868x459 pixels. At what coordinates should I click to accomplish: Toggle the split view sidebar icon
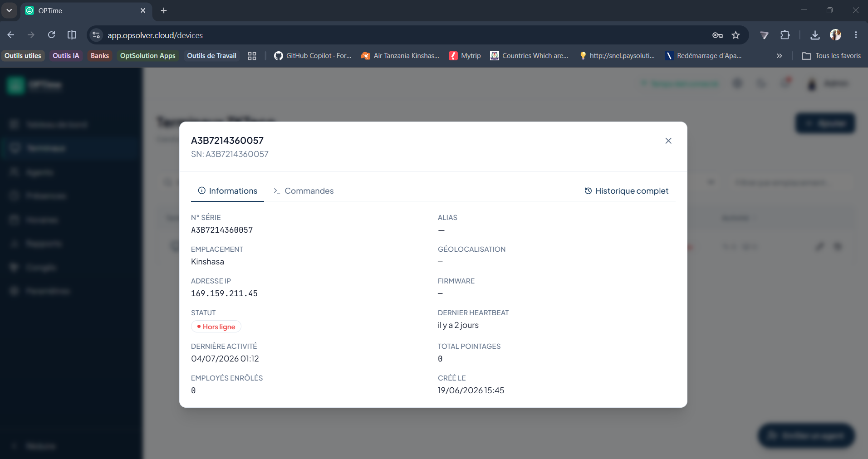(72, 35)
